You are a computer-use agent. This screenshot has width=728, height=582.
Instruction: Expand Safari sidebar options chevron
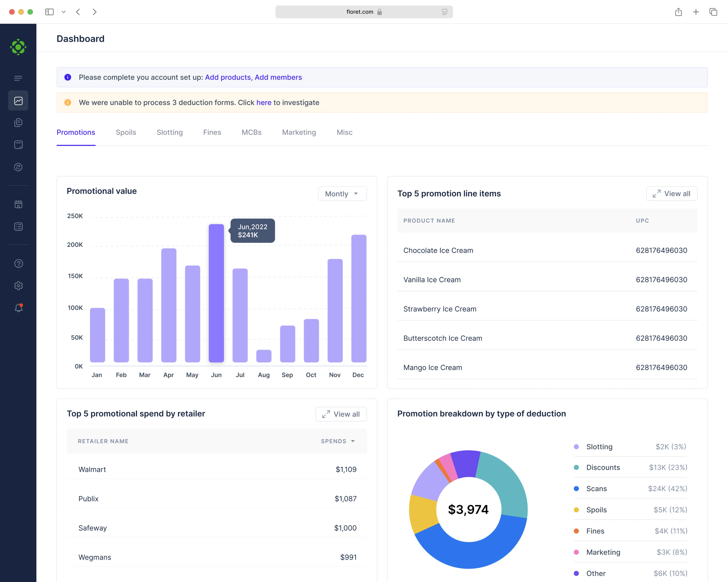pos(63,12)
